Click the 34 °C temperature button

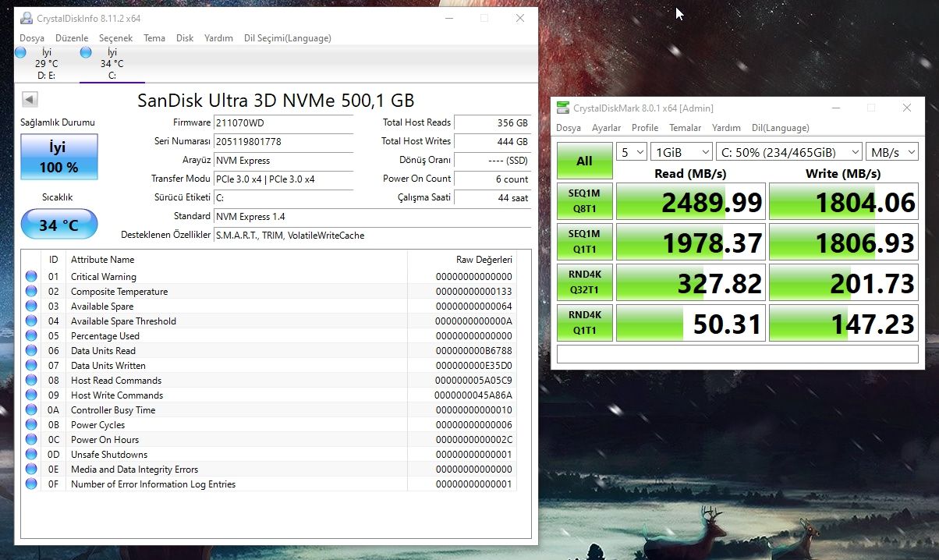click(x=59, y=225)
